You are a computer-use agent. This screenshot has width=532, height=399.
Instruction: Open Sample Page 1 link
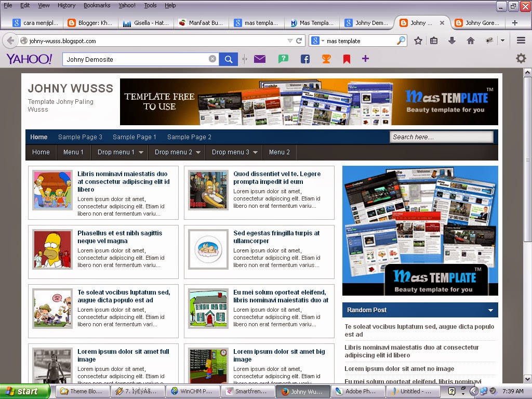click(x=135, y=137)
